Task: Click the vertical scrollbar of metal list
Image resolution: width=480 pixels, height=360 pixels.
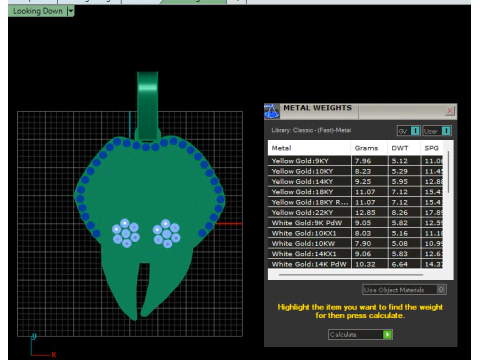Action: click(x=448, y=172)
